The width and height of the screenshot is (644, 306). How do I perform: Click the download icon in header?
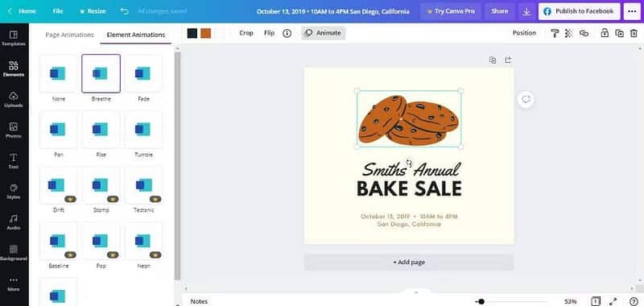tap(526, 11)
